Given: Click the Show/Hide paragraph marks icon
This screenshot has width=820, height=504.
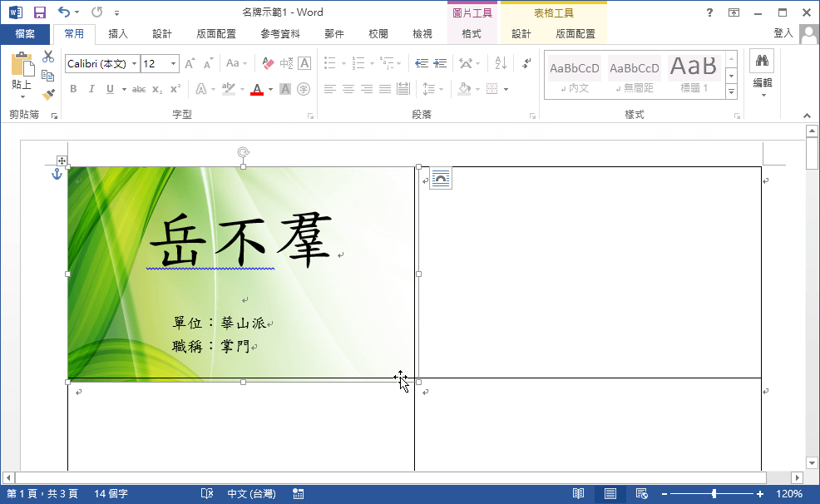Looking at the screenshot, I should coord(527,63).
